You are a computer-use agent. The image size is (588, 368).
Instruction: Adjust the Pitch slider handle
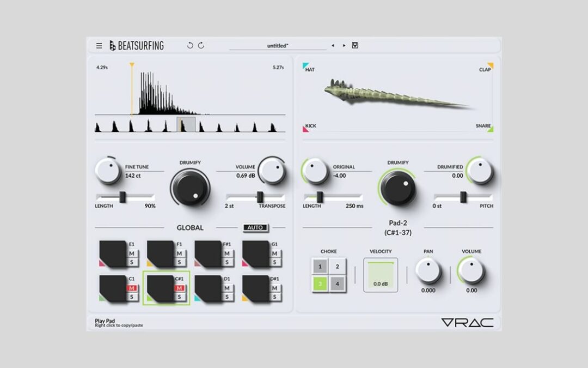pos(463,197)
